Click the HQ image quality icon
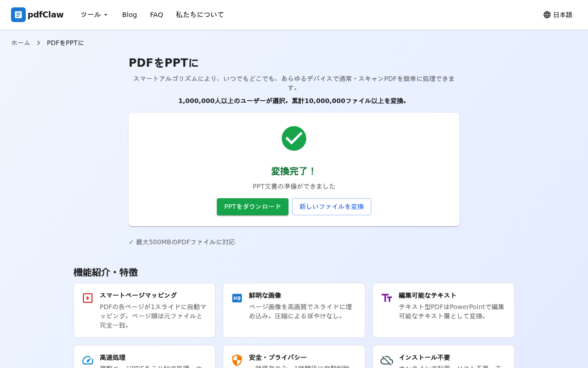Screen dimensions: 588x368 237,298
